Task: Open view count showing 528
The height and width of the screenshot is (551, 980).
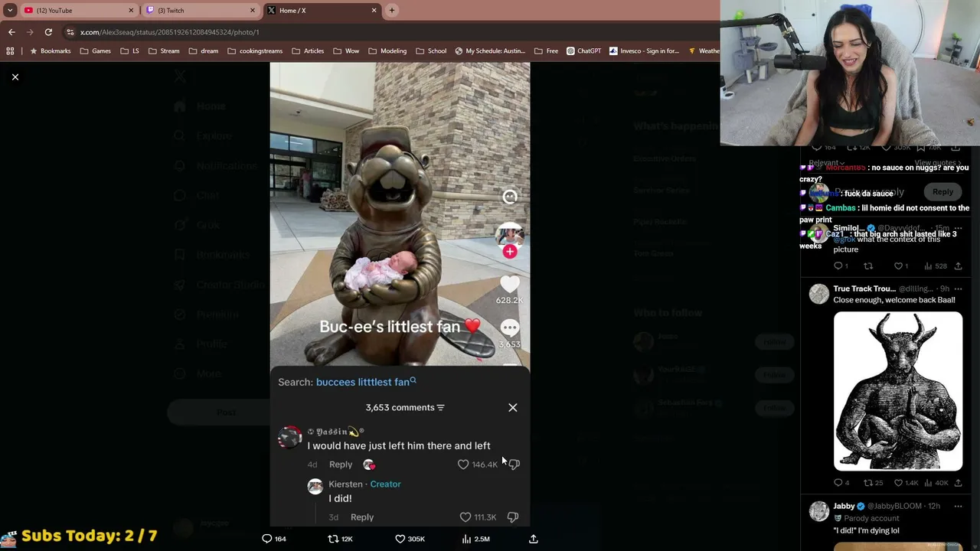Action: point(936,266)
